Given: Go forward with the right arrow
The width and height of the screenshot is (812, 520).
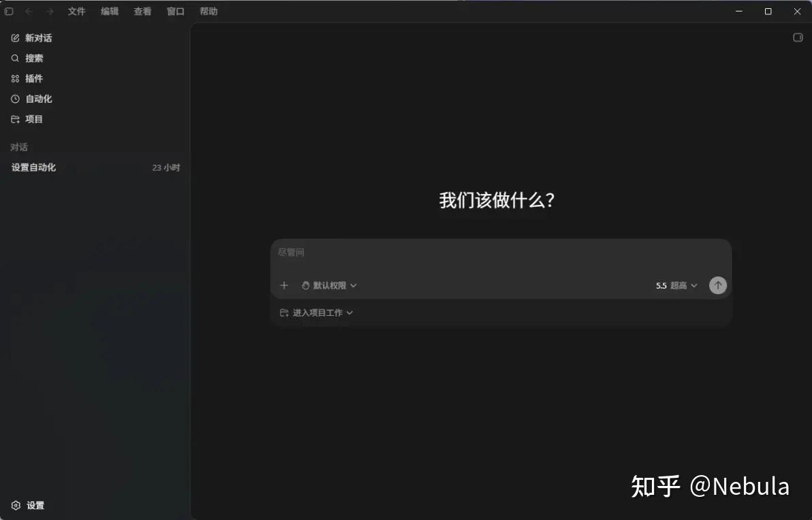Looking at the screenshot, I should pyautogui.click(x=50, y=12).
